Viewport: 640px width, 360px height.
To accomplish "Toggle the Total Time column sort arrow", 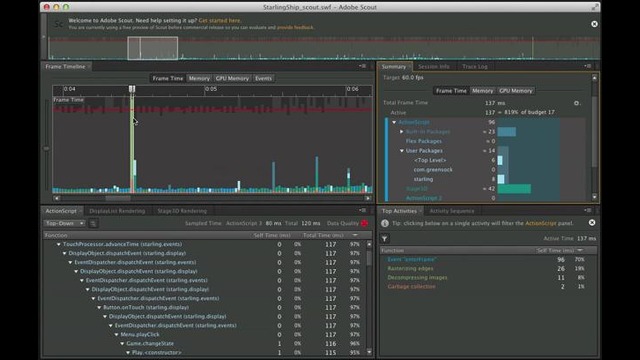I will point(355,235).
